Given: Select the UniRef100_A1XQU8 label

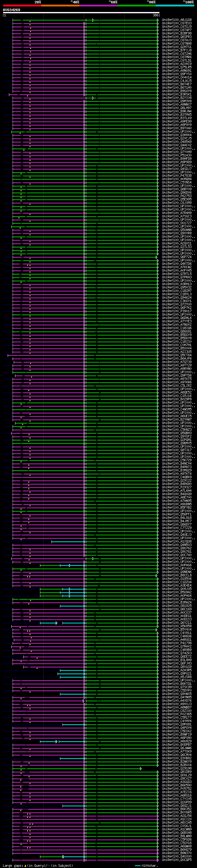Looking at the screenshot, I should (177, 542).
